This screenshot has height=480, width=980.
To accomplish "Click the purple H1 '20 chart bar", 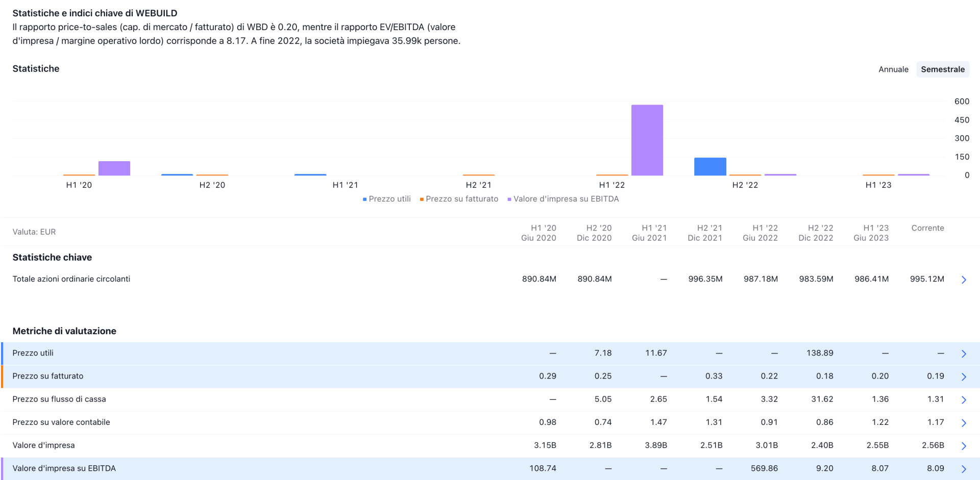I will (x=114, y=168).
